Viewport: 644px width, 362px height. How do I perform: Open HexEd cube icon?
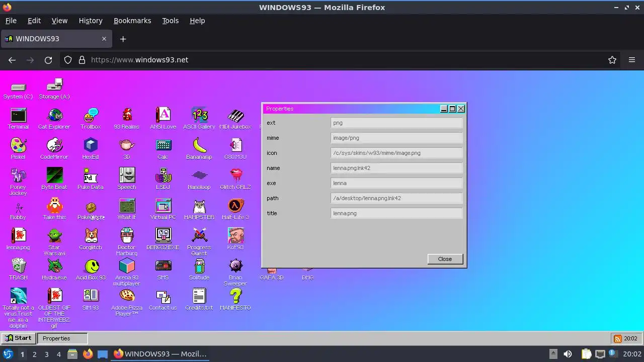pos(91,149)
